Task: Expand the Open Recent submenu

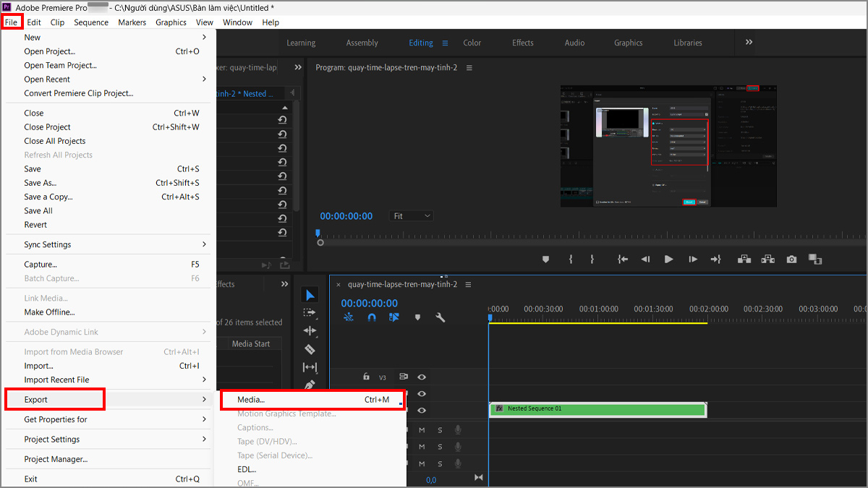Action: 204,79
